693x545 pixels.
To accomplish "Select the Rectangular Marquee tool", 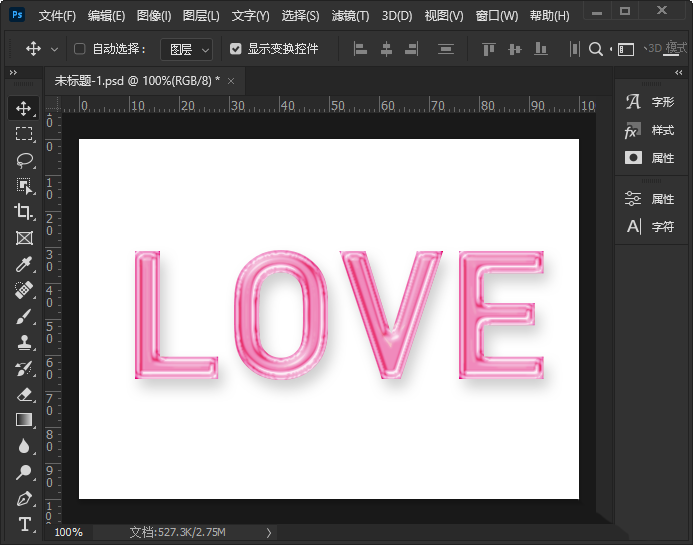I will (x=23, y=133).
